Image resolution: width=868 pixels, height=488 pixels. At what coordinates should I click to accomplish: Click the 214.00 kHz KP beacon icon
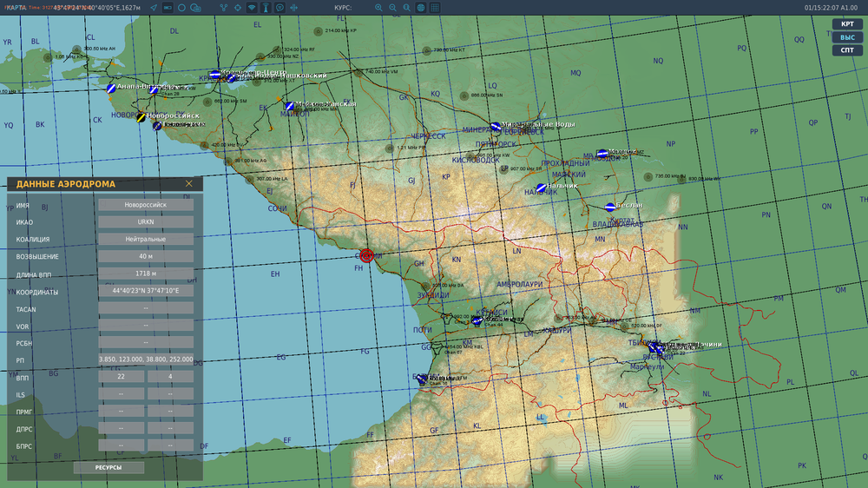point(319,31)
